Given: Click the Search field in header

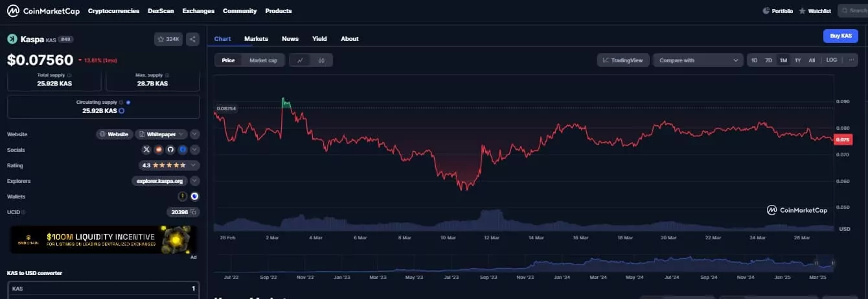Looking at the screenshot, I should tap(852, 11).
